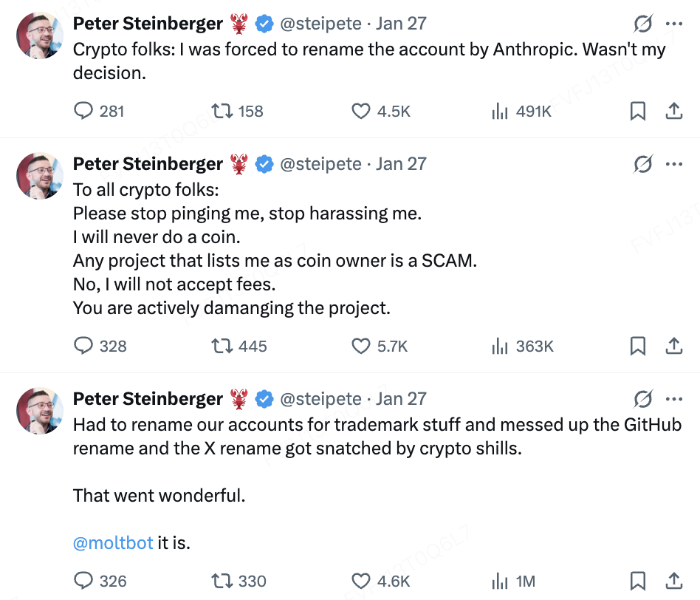Open the @moltbot mention link
This screenshot has width=700, height=600.
pyautogui.click(x=113, y=543)
